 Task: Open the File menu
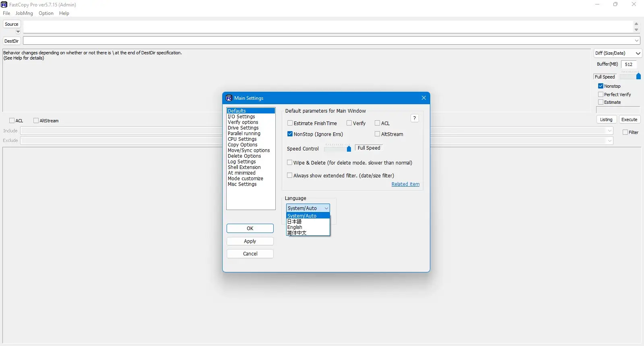[x=6, y=13]
